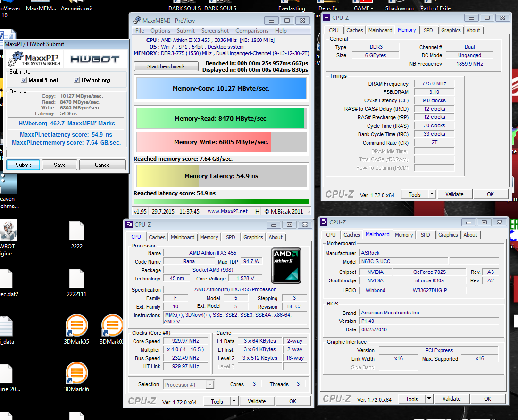This screenshot has width=518, height=420.
Task: Click the Save button in HWbot dialog
Action: pyautogui.click(x=60, y=165)
